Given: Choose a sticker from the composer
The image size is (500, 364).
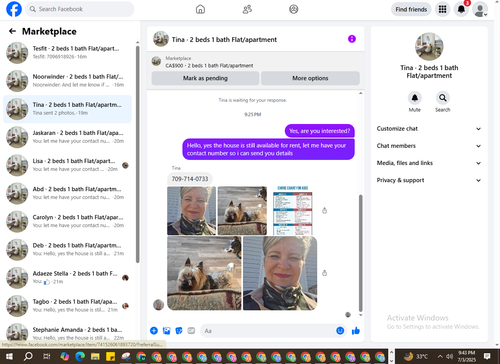Looking at the screenshot, I should 179,331.
